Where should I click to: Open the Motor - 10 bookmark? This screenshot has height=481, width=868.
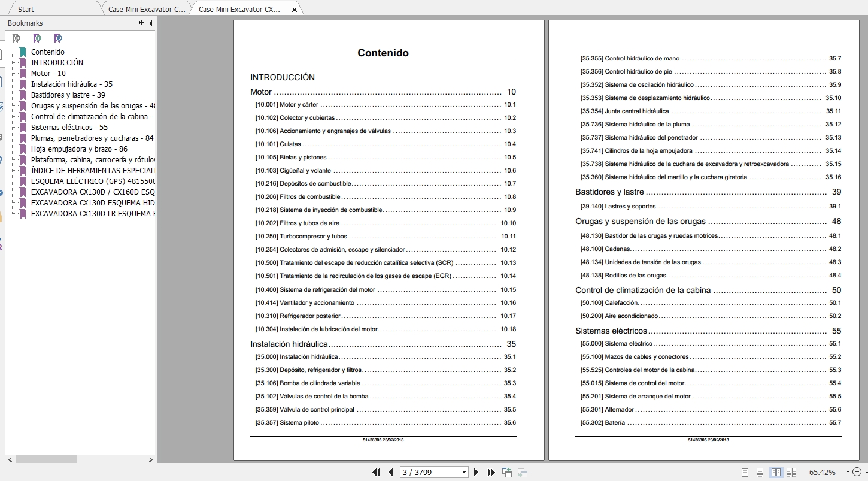pyautogui.click(x=48, y=74)
